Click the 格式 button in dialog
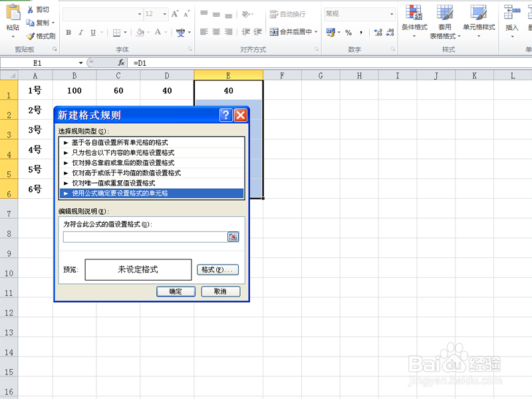This screenshot has width=532, height=399. pyautogui.click(x=217, y=270)
